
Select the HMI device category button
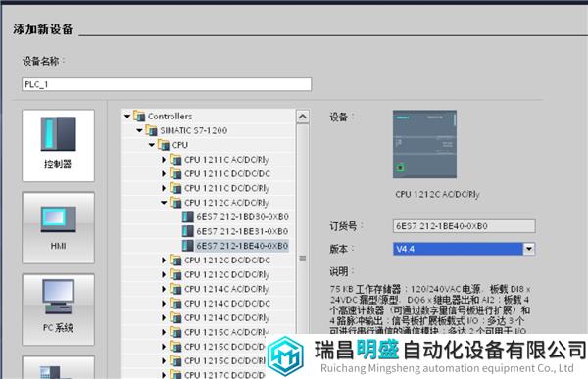tap(58, 227)
